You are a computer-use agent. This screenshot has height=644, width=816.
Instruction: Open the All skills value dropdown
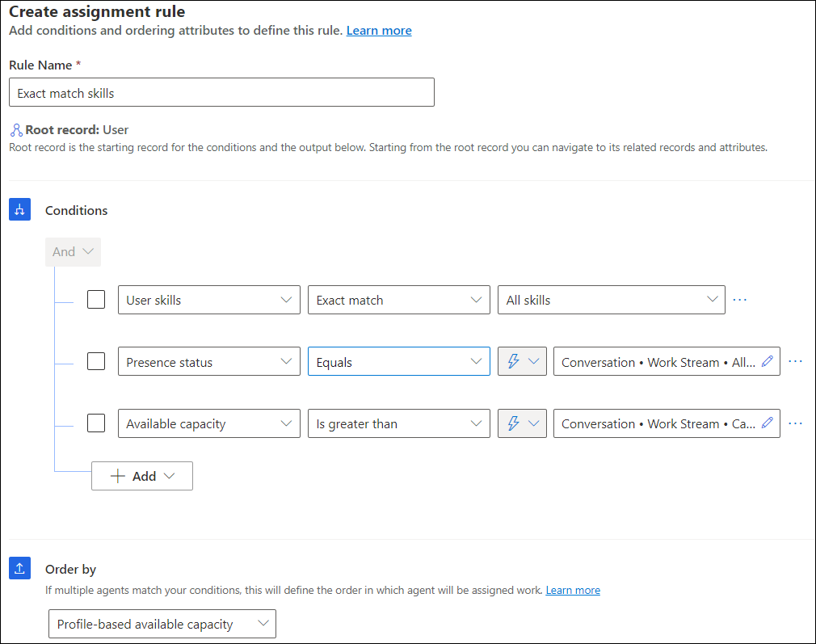tap(612, 300)
